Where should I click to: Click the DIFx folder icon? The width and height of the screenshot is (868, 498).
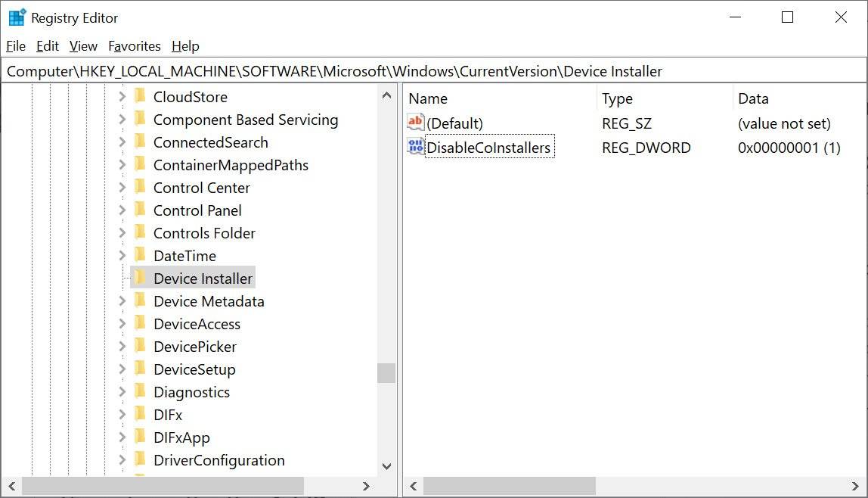point(141,414)
